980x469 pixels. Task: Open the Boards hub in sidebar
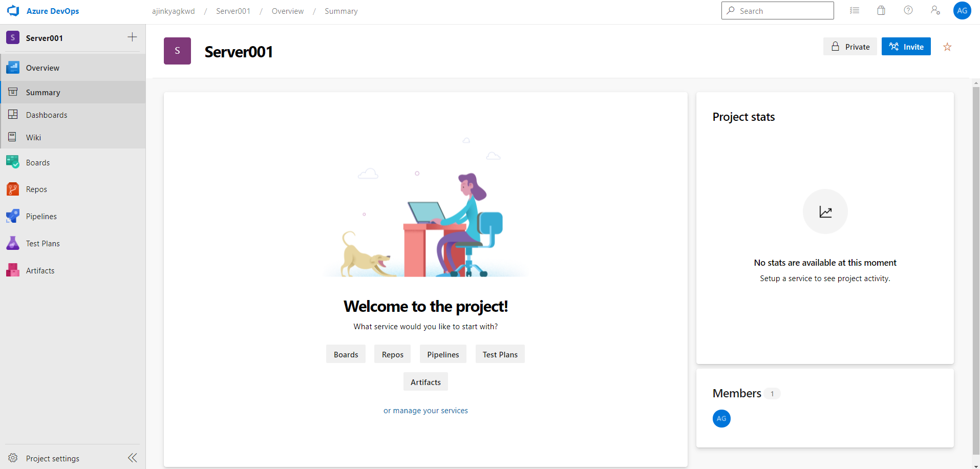(38, 163)
